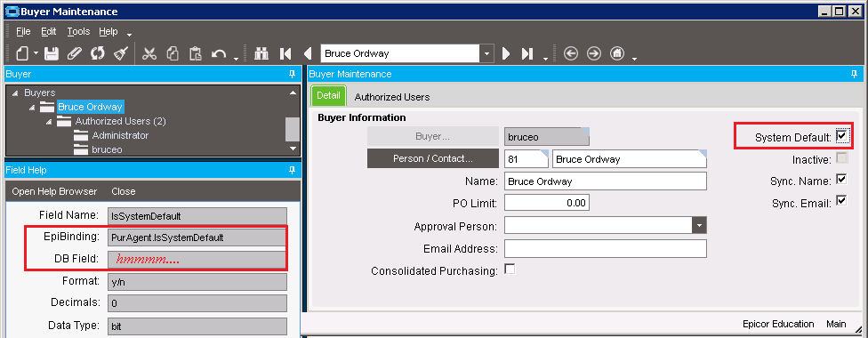Open toolbar options arrow after the Last record icon

pos(545,58)
